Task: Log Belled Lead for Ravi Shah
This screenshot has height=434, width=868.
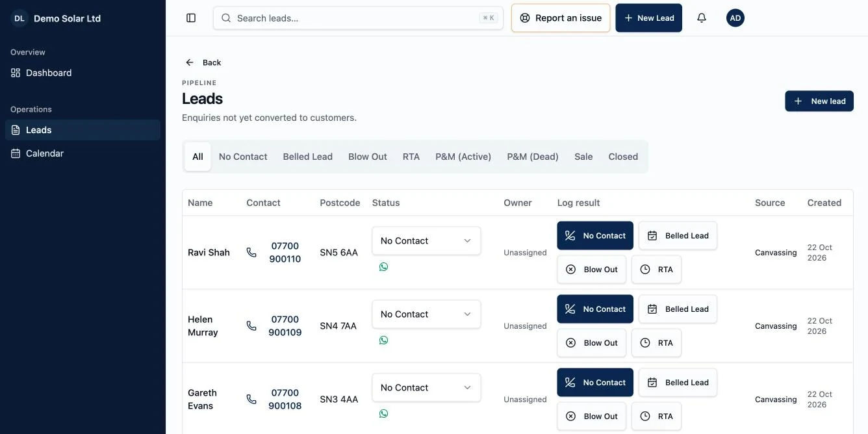Action: point(678,236)
